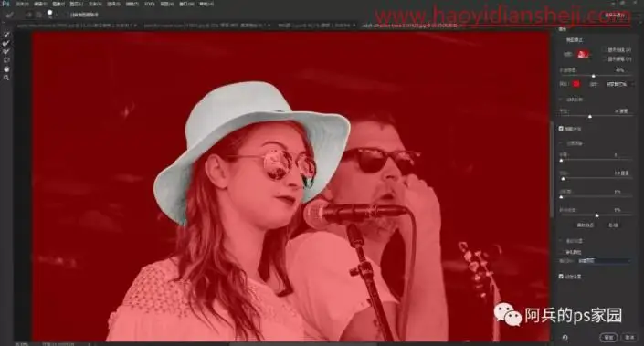Choose the subtract-from-selection mode icon
The height and width of the screenshot is (346, 644).
[38, 15]
